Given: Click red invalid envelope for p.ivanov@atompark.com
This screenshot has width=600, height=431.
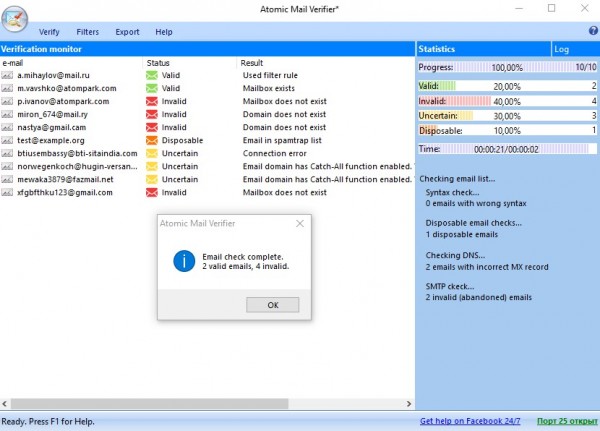Looking at the screenshot, I should 152,101.
